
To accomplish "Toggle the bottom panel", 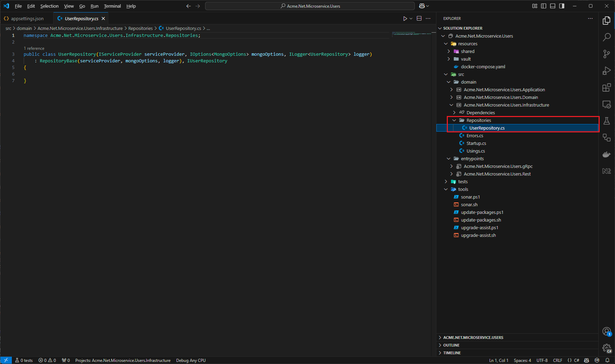I will (x=553, y=6).
